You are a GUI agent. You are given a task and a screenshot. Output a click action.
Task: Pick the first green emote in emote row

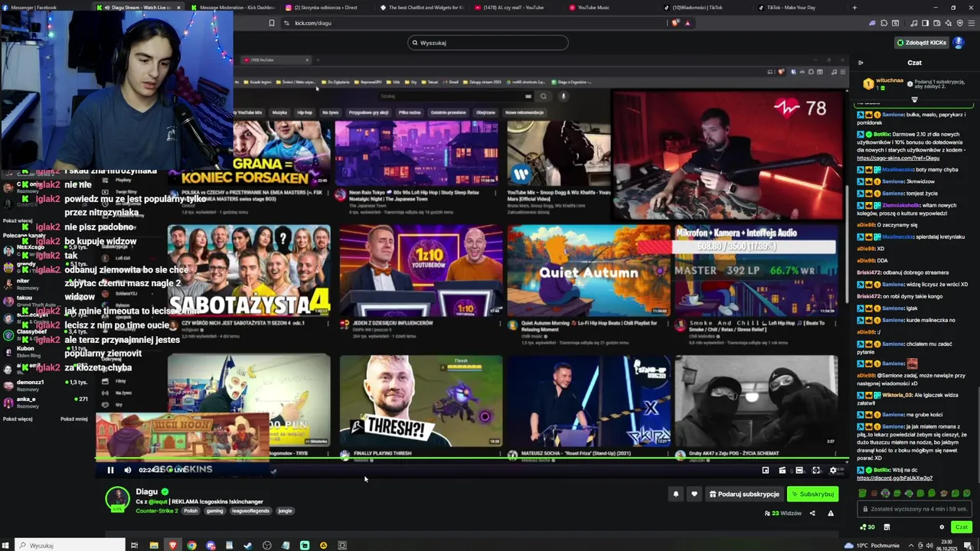(863, 494)
